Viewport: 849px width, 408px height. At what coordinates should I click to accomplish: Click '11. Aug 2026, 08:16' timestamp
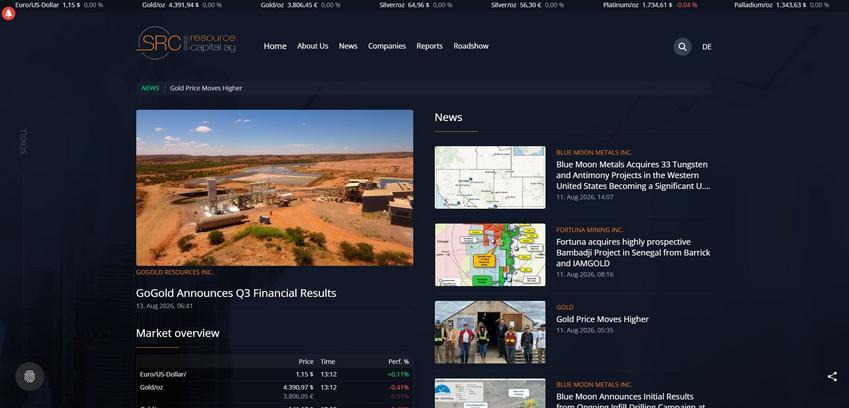[585, 275]
